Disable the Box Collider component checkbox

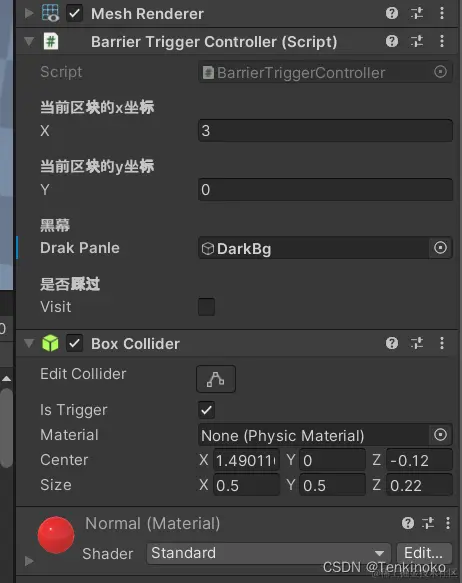(74, 343)
